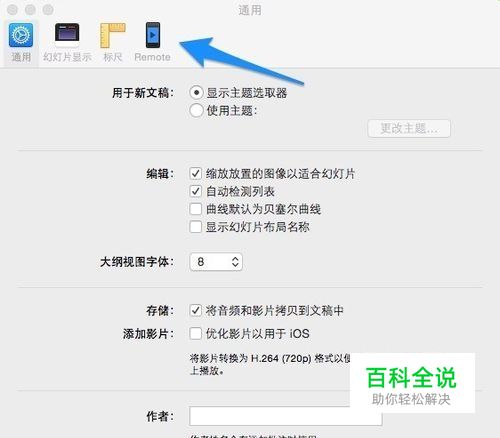This screenshot has height=438, width=500.
Task: Uncheck 缩放放置的图像以适合幻灯片 checkbox
Action: pyautogui.click(x=195, y=173)
